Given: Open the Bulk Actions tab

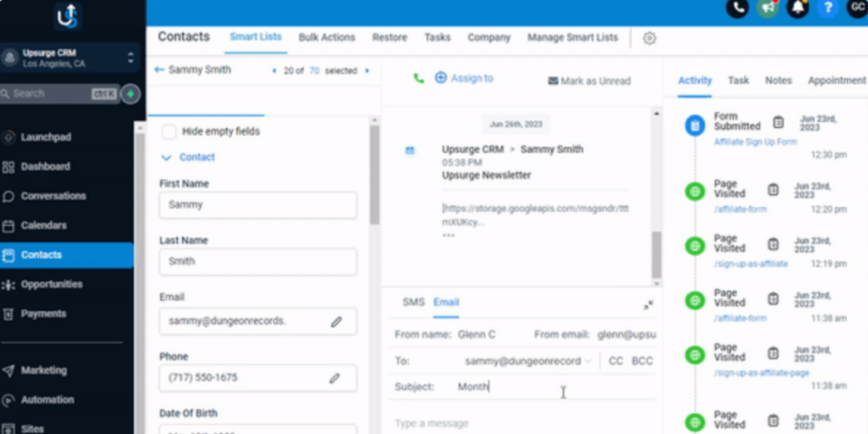Looking at the screenshot, I should 326,37.
